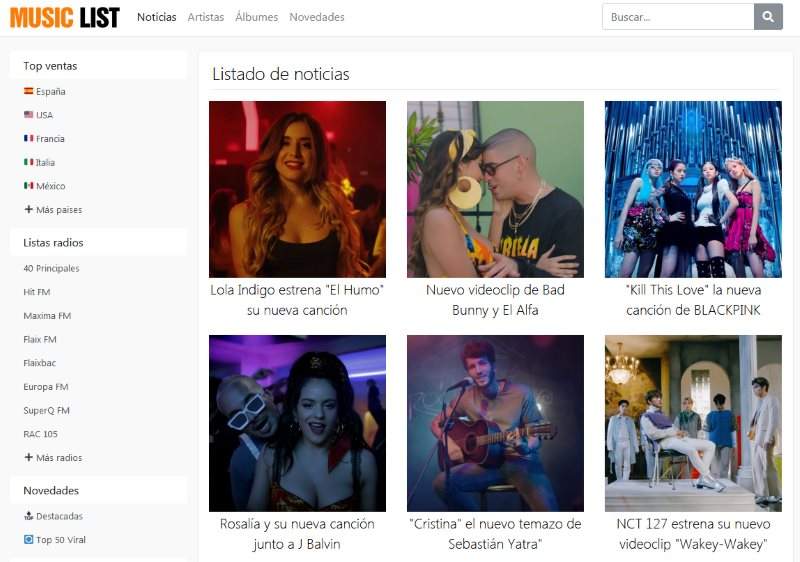Click the Music List logo

(x=65, y=17)
